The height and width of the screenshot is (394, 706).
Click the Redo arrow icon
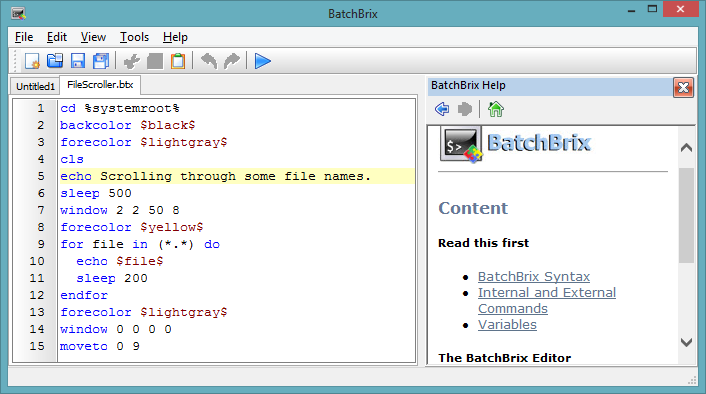coord(232,61)
